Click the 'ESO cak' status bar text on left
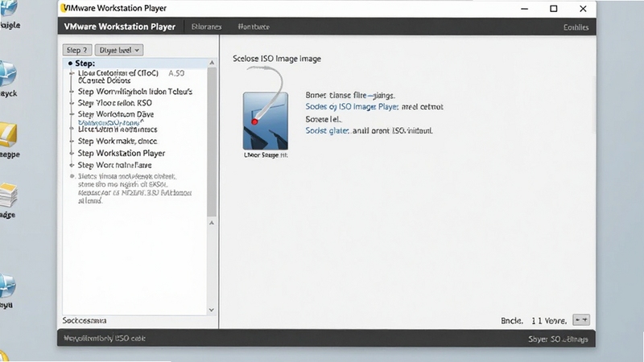The image size is (644, 362). coord(130,338)
